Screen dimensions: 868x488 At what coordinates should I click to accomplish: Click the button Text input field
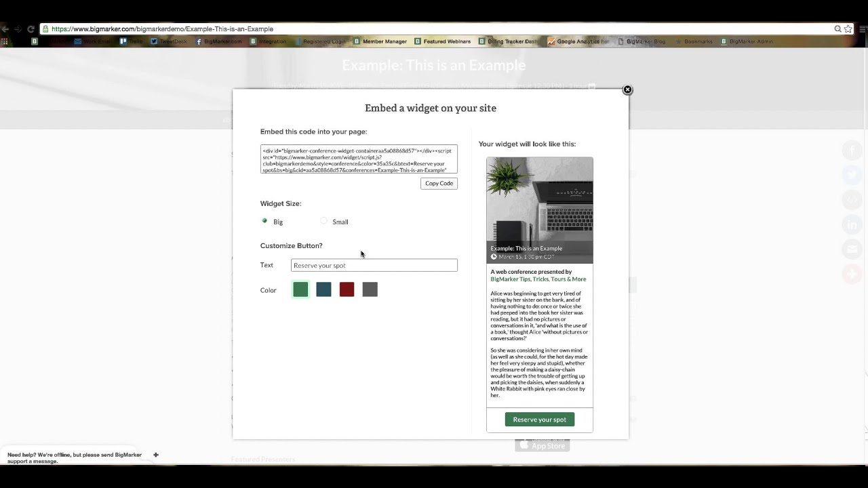[374, 265]
